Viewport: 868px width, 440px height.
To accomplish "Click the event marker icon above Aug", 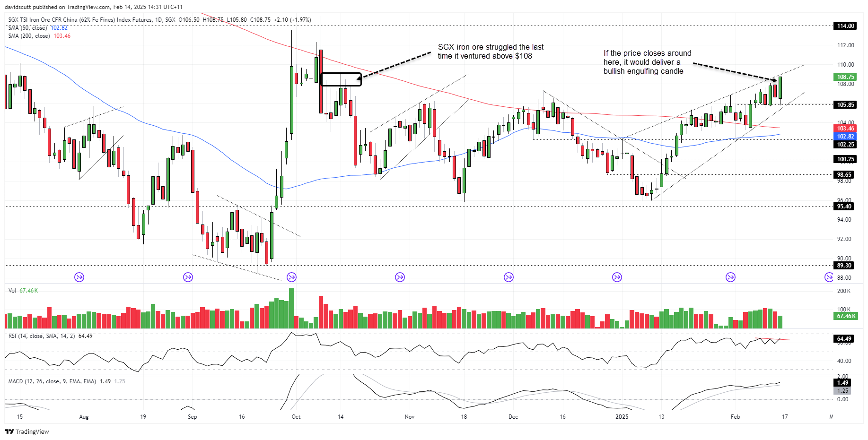I will pyautogui.click(x=79, y=277).
